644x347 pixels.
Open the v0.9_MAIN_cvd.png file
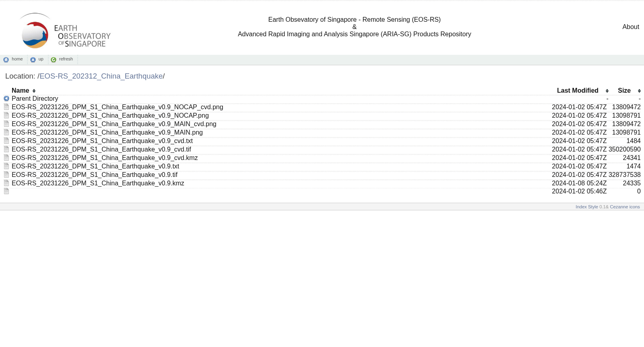pos(114,124)
